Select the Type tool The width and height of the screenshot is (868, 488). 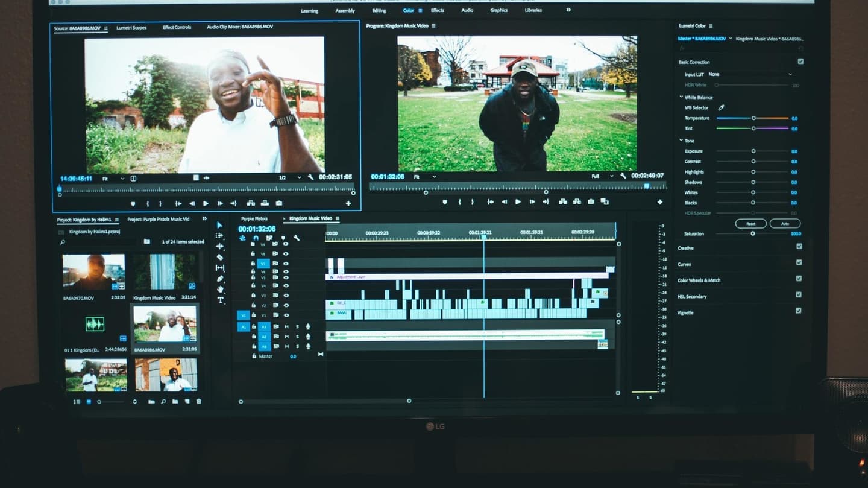220,300
